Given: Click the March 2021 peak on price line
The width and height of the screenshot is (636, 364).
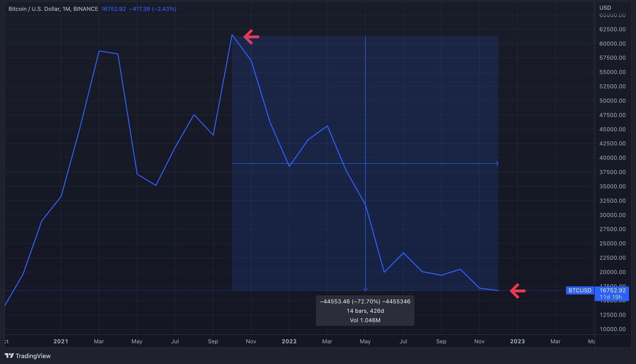Looking at the screenshot, I should pos(99,51).
